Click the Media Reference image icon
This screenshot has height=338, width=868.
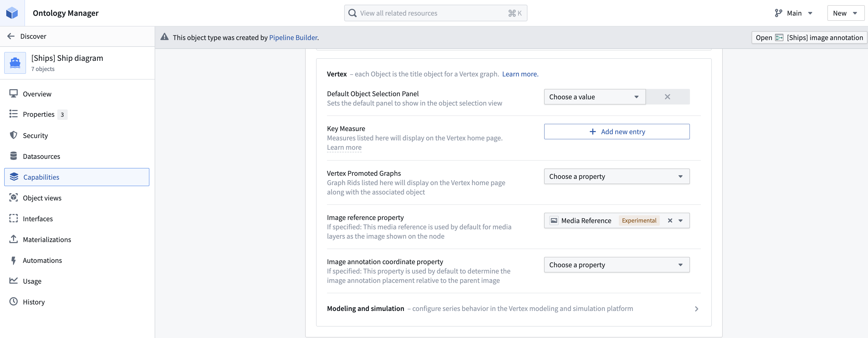554,220
